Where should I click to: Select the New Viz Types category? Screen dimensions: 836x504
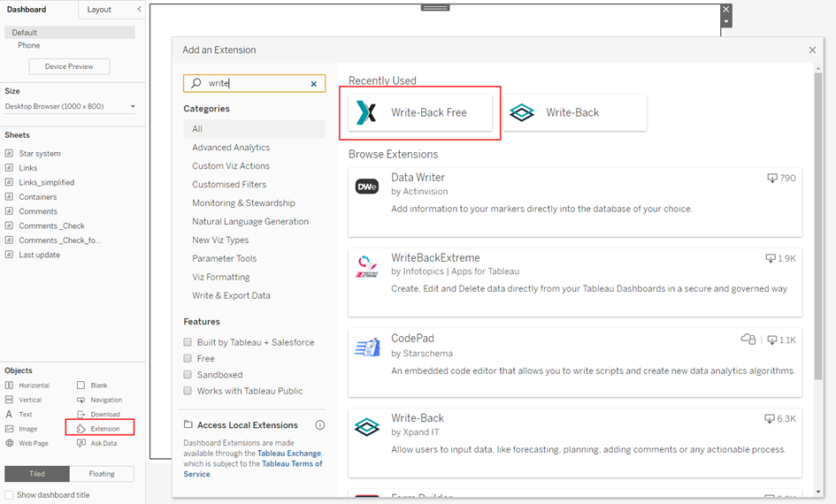pos(220,240)
